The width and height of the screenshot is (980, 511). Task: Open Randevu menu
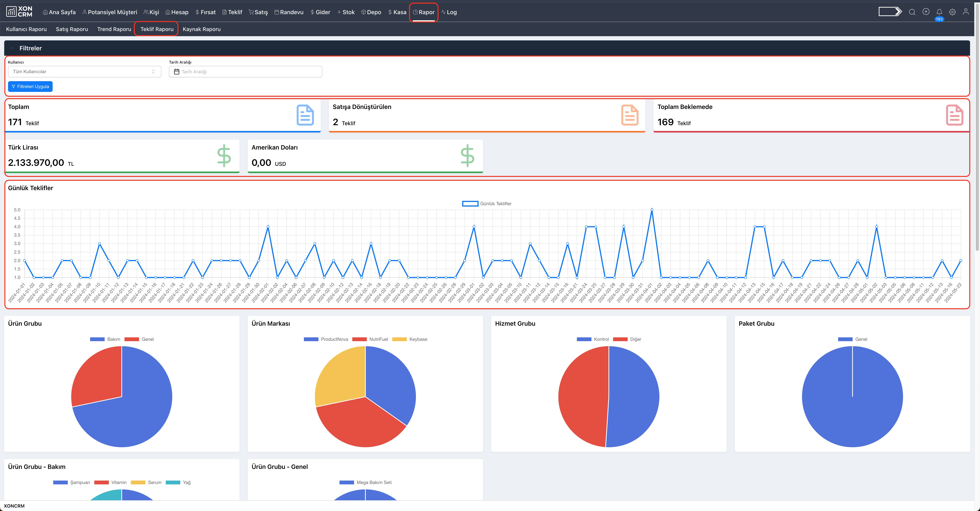pos(289,12)
